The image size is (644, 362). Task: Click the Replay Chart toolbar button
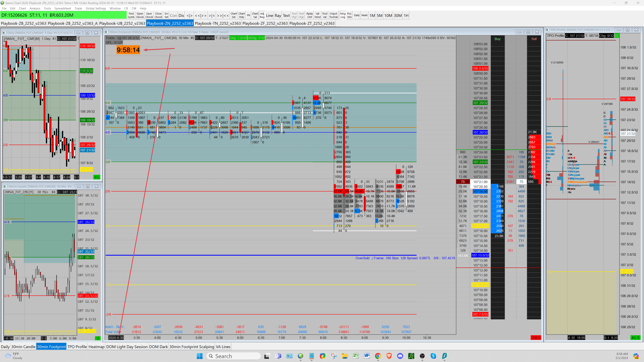309,15
